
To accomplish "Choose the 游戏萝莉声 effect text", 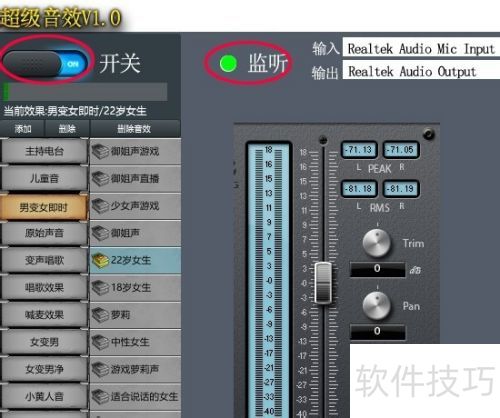I will (x=135, y=369).
